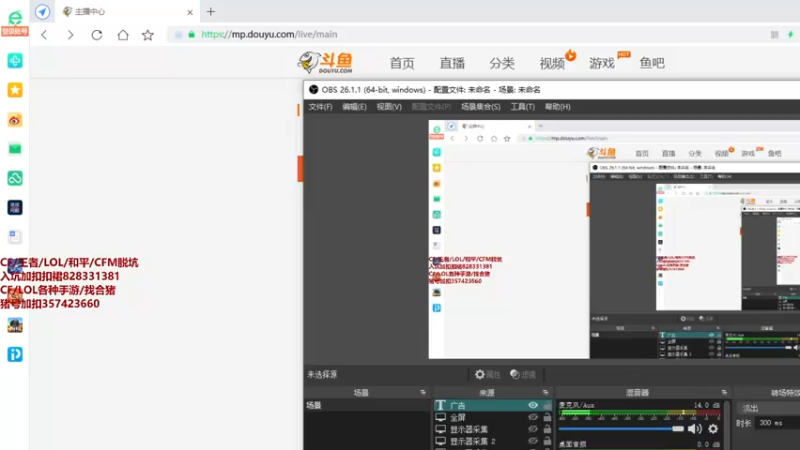The height and width of the screenshot is (450, 800).
Task: Select the 广告 text source row
Action: pos(493,405)
